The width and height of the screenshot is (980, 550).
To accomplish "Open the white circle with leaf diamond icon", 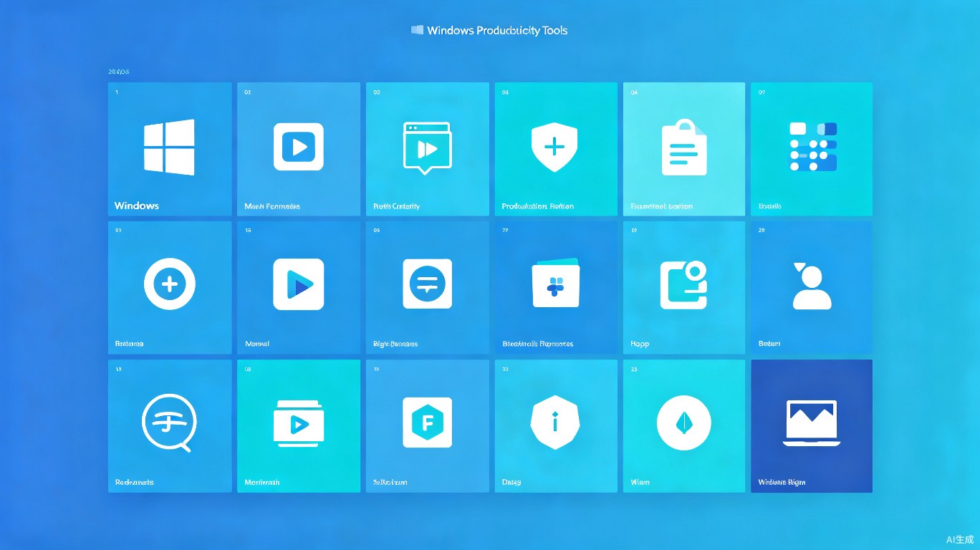I will 684,423.
